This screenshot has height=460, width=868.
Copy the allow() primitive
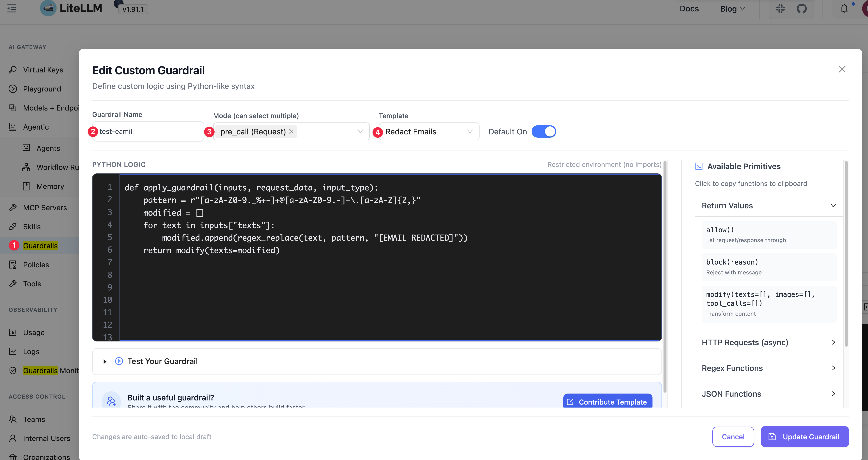(x=769, y=235)
